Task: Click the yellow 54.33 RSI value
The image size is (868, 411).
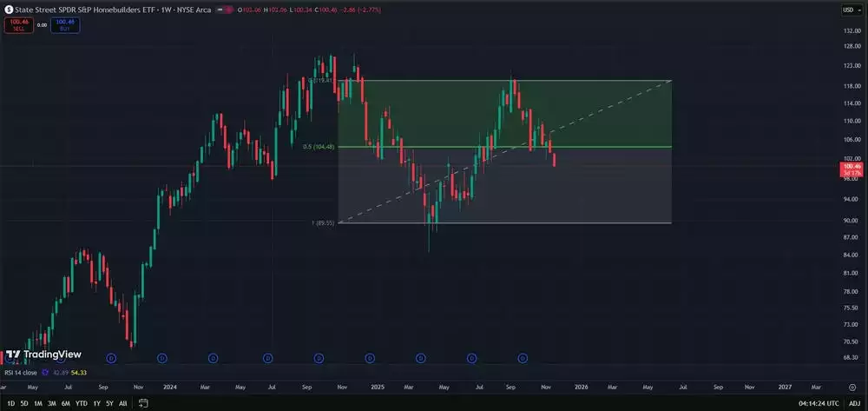Action: click(x=79, y=373)
